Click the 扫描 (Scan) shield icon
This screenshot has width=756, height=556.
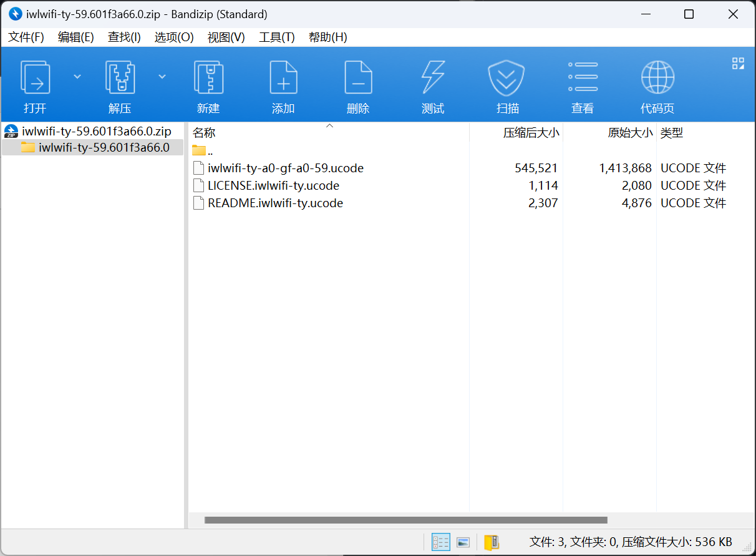[x=506, y=78]
